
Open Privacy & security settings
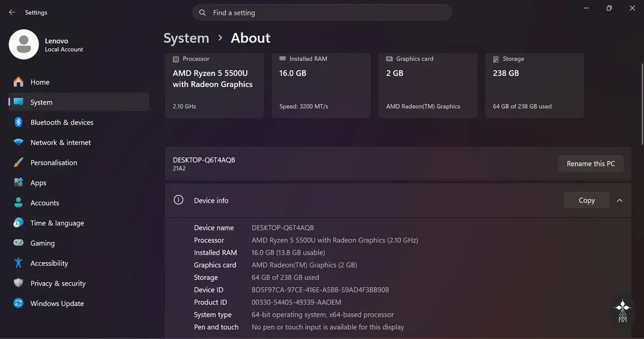tap(79, 283)
